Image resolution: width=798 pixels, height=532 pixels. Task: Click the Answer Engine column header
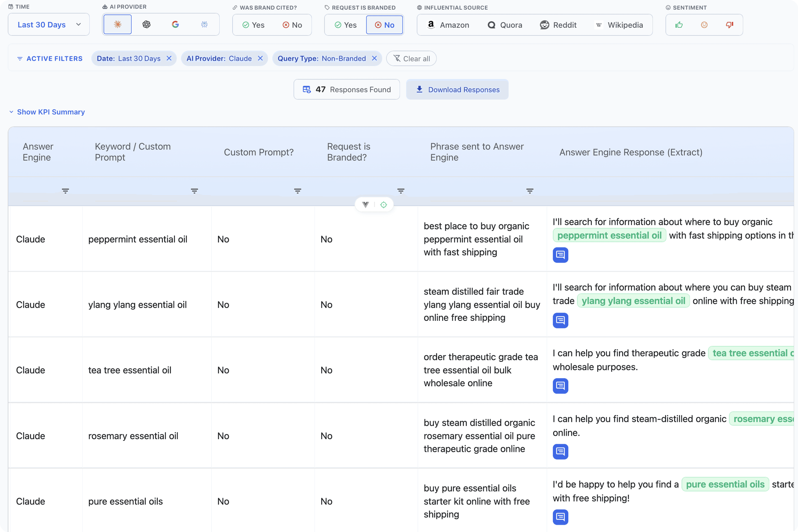click(x=38, y=152)
